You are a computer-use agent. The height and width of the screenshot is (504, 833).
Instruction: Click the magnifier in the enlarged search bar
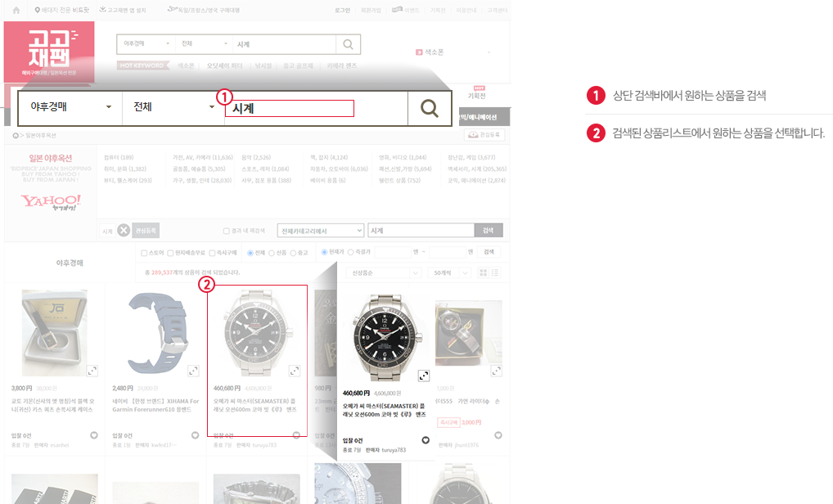click(430, 108)
